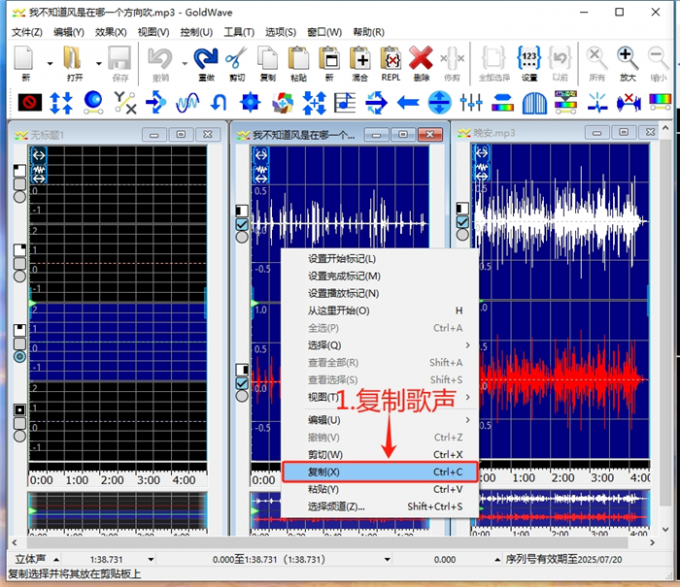Click the time ruler in the 无标题1 window
The width and height of the screenshot is (680, 587).
(117, 479)
